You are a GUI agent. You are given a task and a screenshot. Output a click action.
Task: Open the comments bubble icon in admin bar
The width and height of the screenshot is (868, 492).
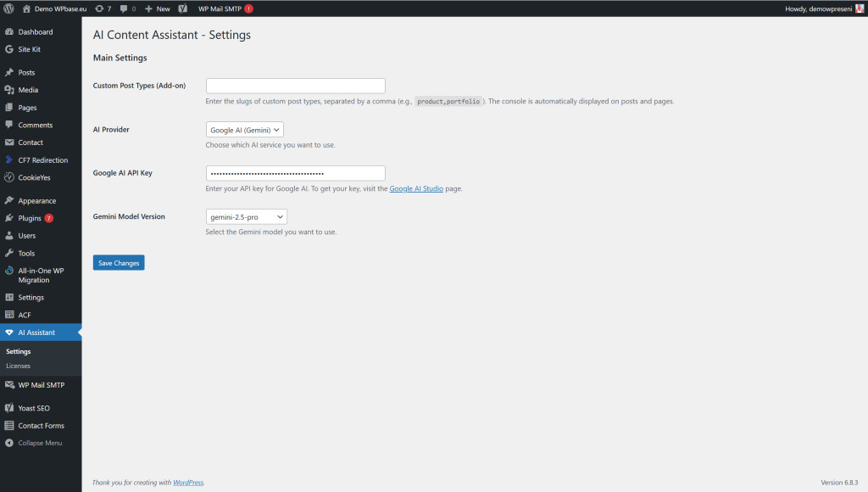click(x=124, y=8)
